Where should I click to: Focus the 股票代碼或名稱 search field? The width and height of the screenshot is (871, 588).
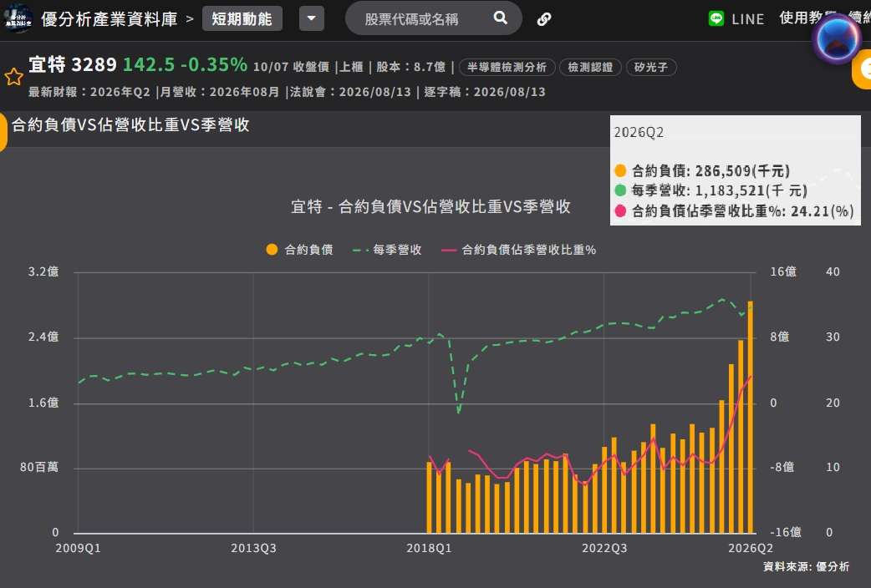433,19
